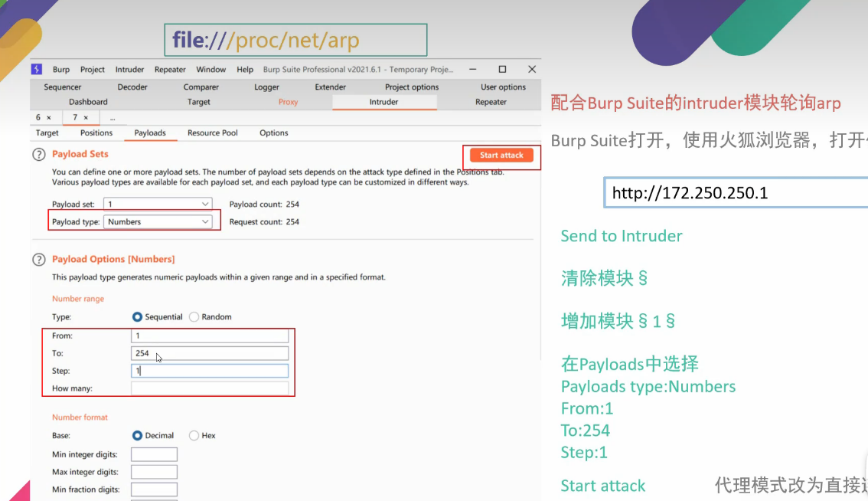The width and height of the screenshot is (868, 501).
Task: Select Sequential number range type
Action: [138, 317]
